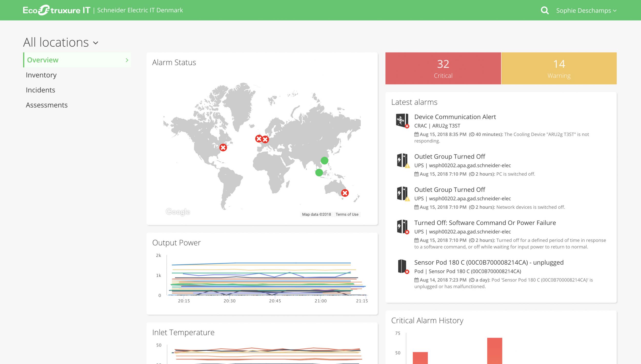The image size is (641, 364).
Task: Click clock icon beside 40 minutes
Action: [x=472, y=134]
